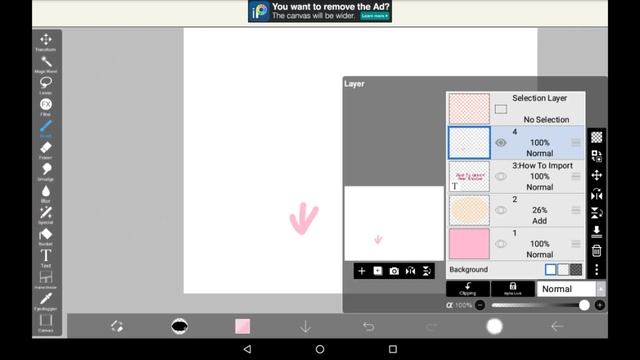
Task: Open the pink color swatch
Action: (x=242, y=327)
